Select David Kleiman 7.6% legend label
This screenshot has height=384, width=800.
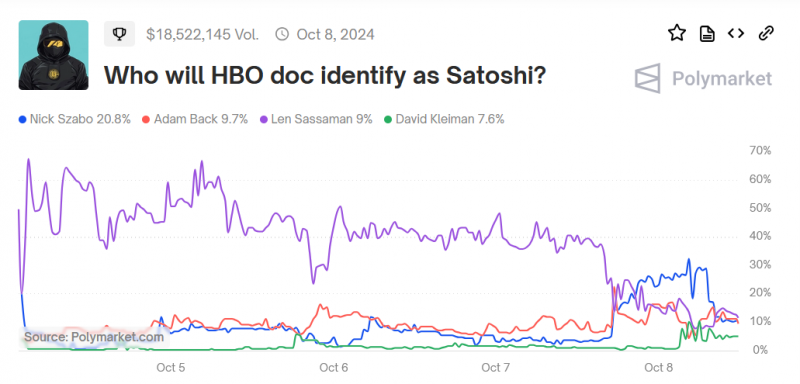click(x=450, y=119)
